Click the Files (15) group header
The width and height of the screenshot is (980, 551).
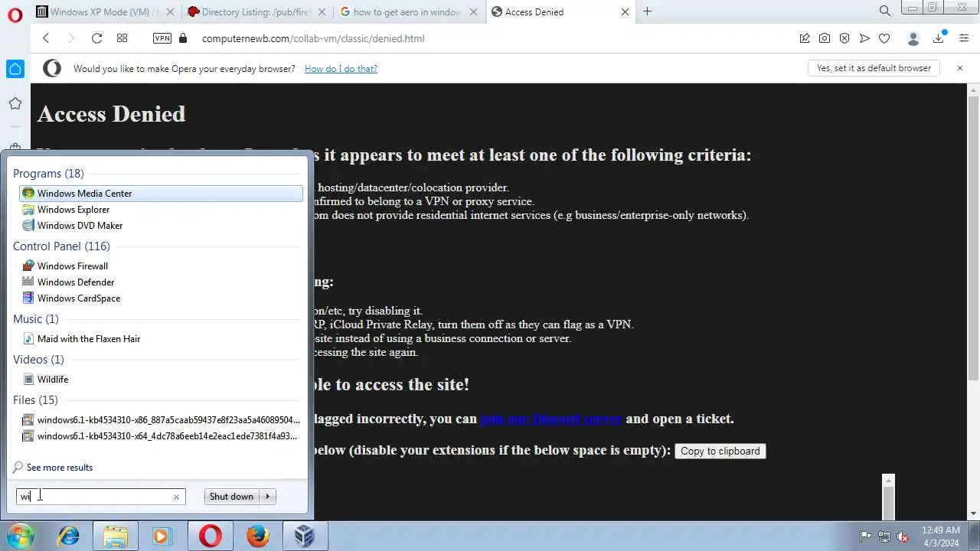[x=35, y=400]
